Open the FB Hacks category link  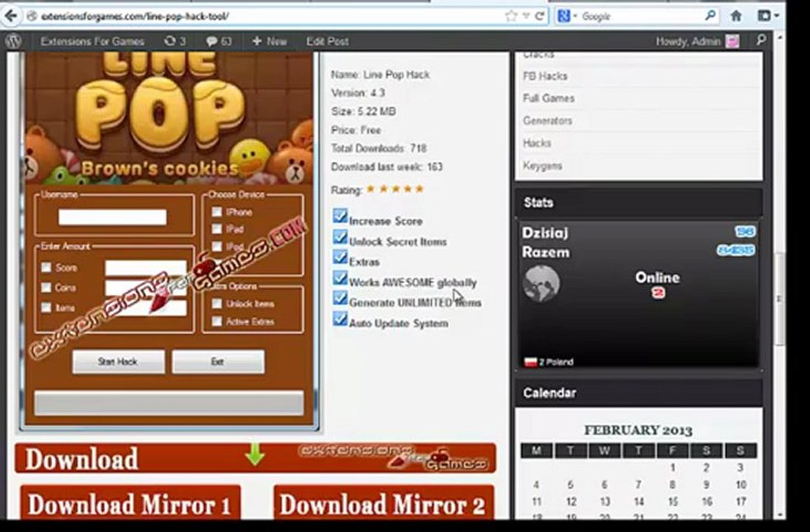click(x=545, y=76)
